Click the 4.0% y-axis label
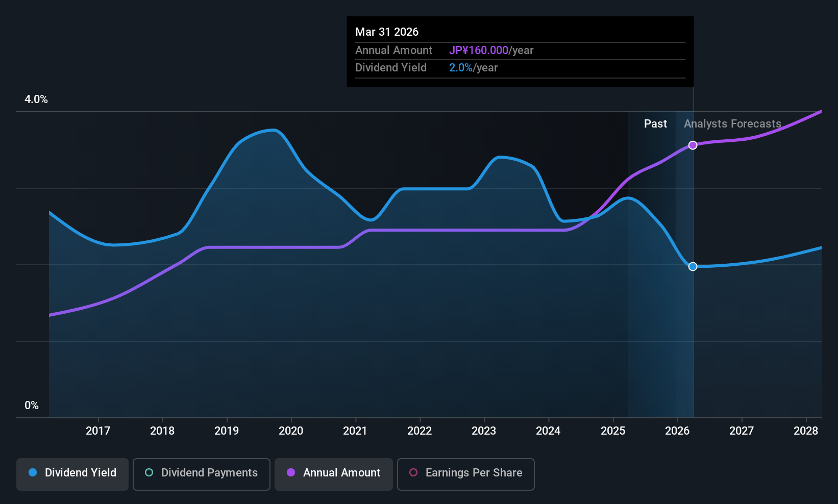 point(36,99)
